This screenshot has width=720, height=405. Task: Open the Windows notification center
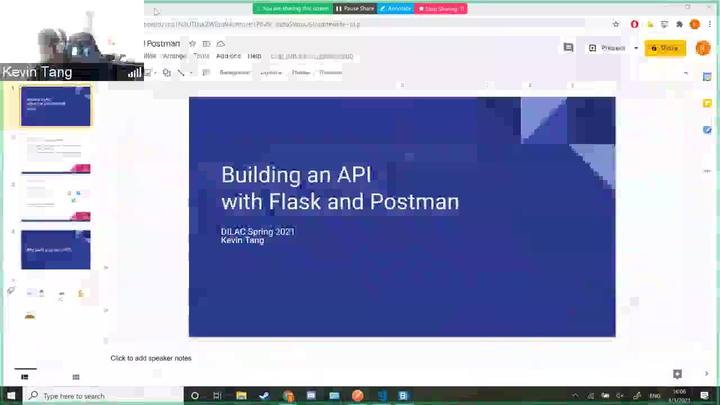point(704,396)
